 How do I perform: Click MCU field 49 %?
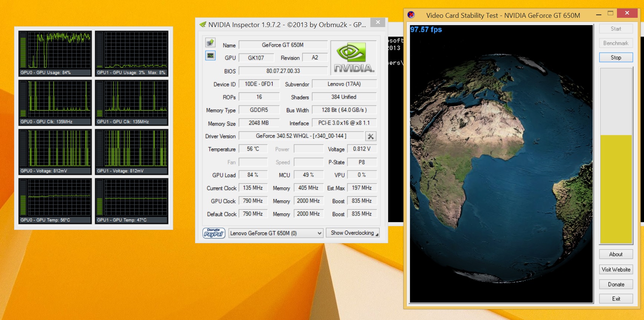[308, 175]
